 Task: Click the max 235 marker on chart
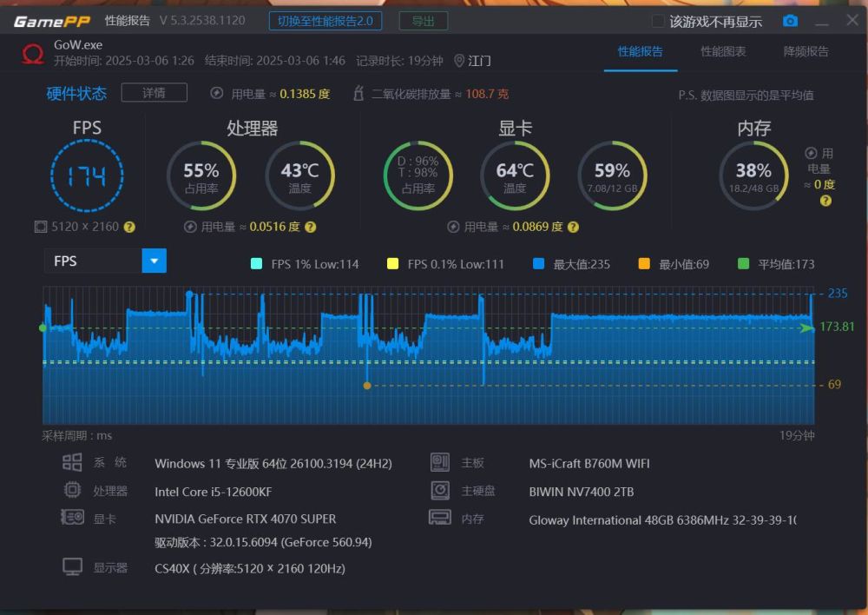[189, 294]
